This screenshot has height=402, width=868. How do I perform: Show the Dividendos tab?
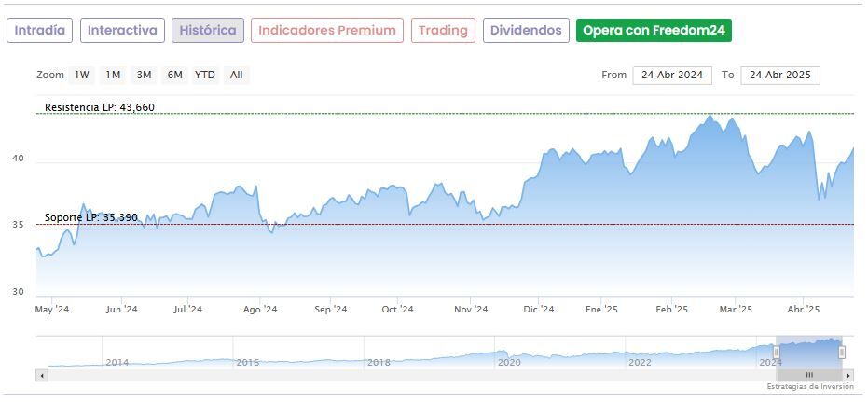tap(526, 30)
